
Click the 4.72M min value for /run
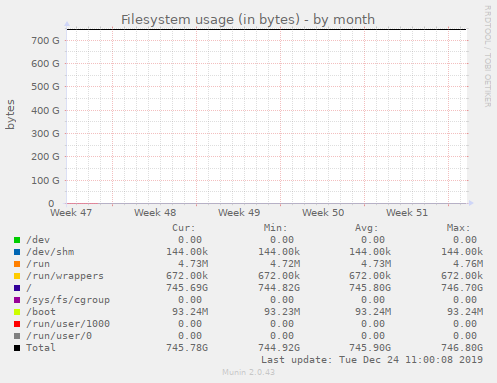coord(285,264)
